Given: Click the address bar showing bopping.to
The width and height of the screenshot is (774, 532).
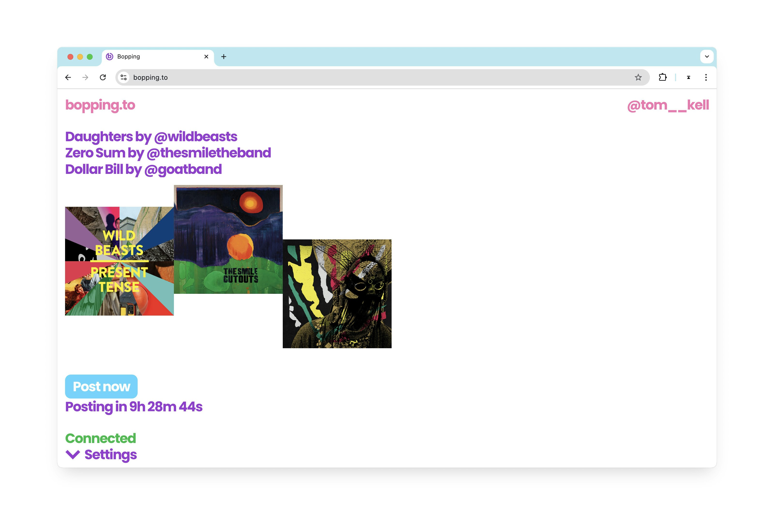Looking at the screenshot, I should 382,77.
